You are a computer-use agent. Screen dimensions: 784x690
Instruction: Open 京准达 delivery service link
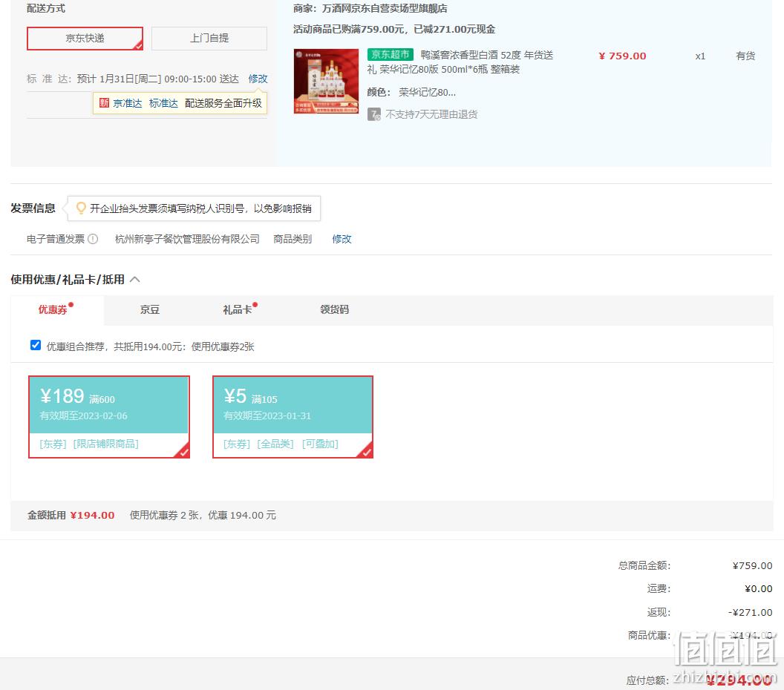pos(128,103)
